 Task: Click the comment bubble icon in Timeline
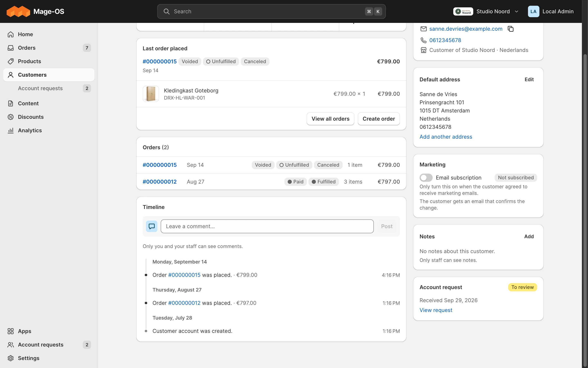[152, 226]
